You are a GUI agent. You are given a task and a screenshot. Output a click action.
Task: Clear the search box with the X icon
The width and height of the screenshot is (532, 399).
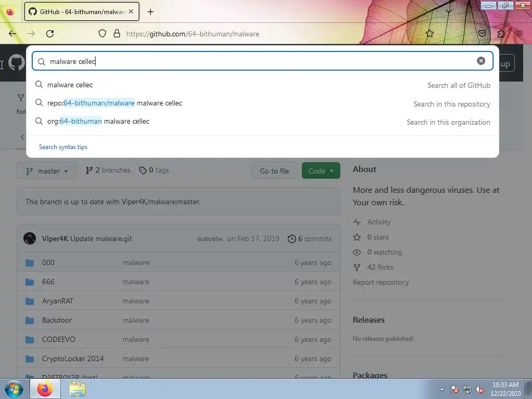click(x=481, y=61)
